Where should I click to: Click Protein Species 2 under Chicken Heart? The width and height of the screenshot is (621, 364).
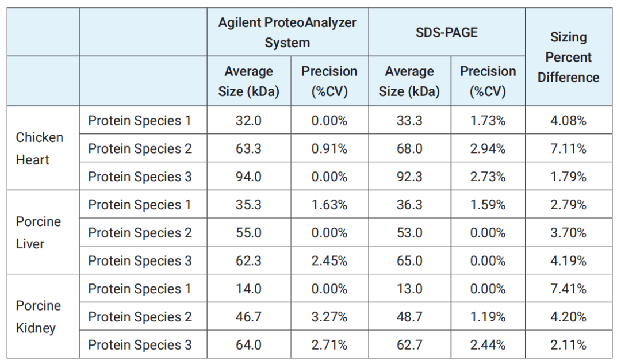(140, 148)
